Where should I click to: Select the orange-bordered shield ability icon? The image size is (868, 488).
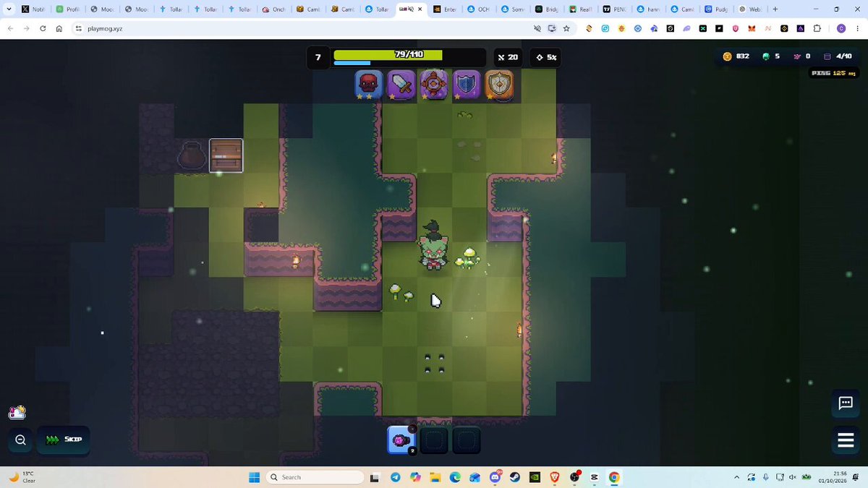499,85
